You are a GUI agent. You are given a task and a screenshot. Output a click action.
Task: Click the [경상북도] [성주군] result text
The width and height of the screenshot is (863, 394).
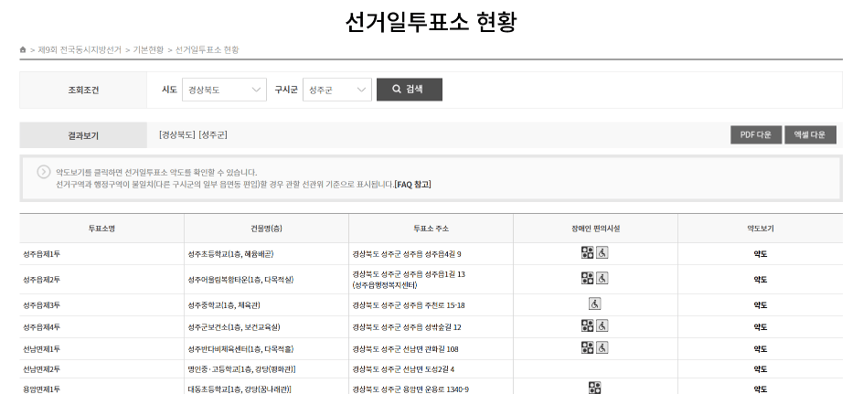(193, 135)
